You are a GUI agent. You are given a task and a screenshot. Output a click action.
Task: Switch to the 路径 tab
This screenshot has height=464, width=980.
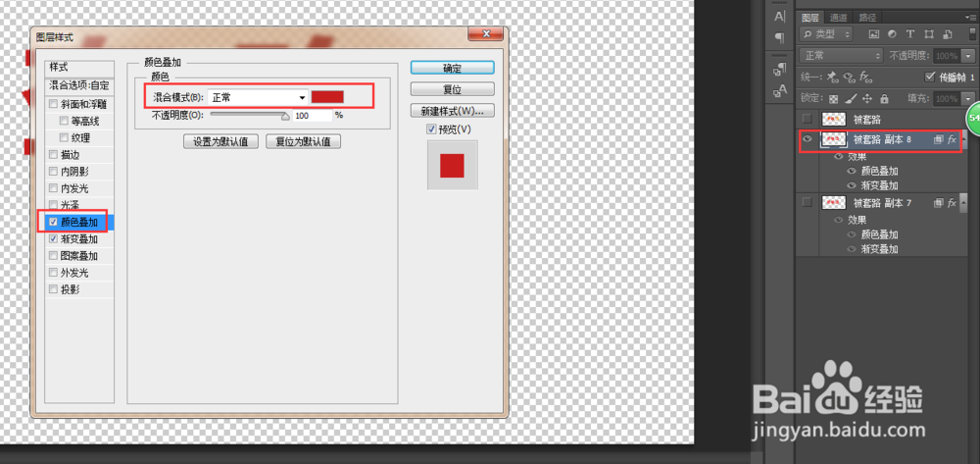click(x=867, y=18)
